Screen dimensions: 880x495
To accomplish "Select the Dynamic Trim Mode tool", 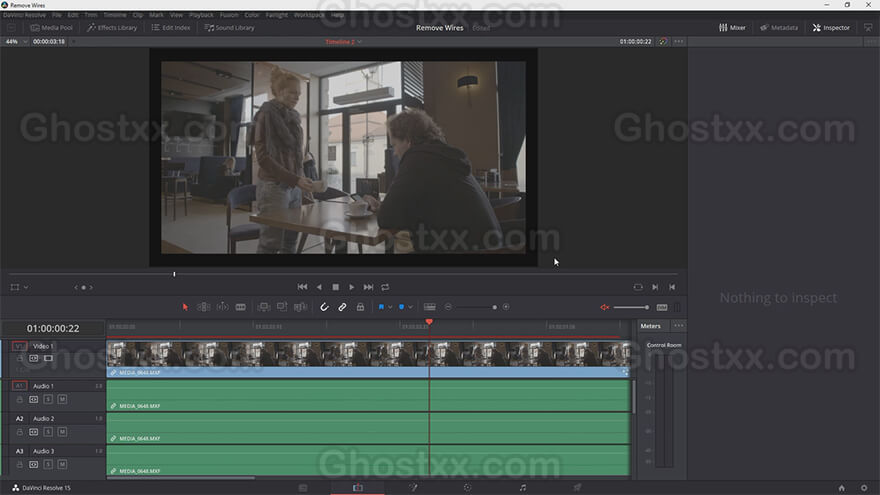I will (223, 307).
